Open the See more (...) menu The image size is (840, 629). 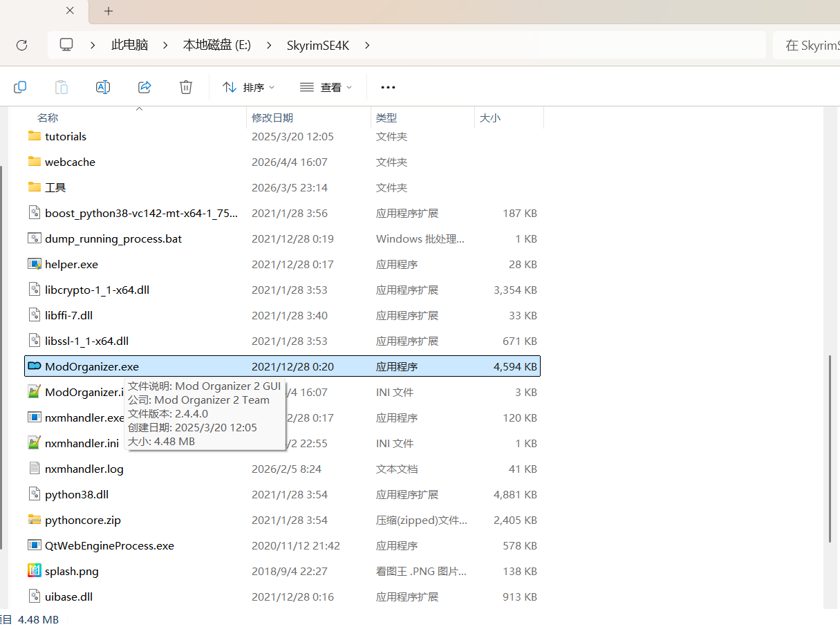pyautogui.click(x=387, y=86)
